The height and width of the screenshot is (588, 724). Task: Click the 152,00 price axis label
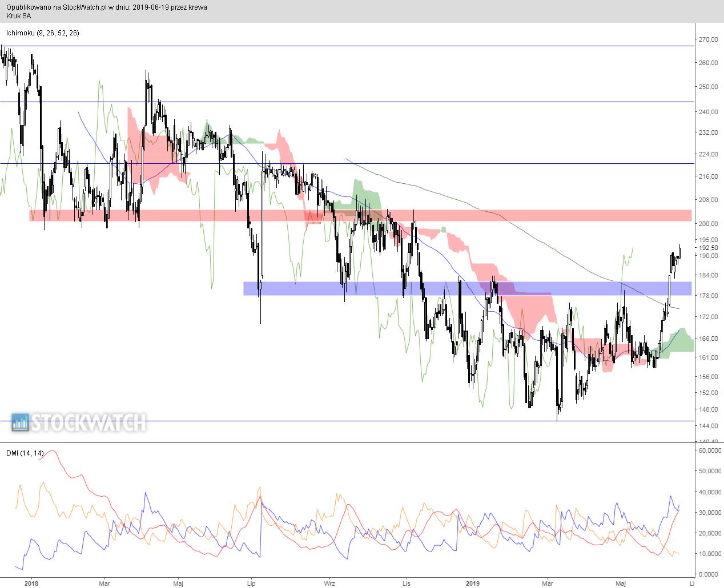pos(709,392)
